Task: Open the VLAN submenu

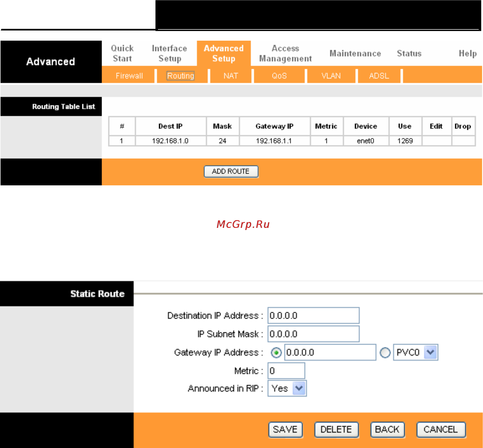Action: coord(331,76)
